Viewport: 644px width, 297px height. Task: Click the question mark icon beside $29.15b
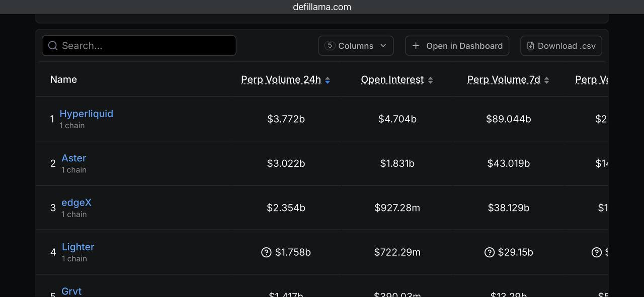489,252
